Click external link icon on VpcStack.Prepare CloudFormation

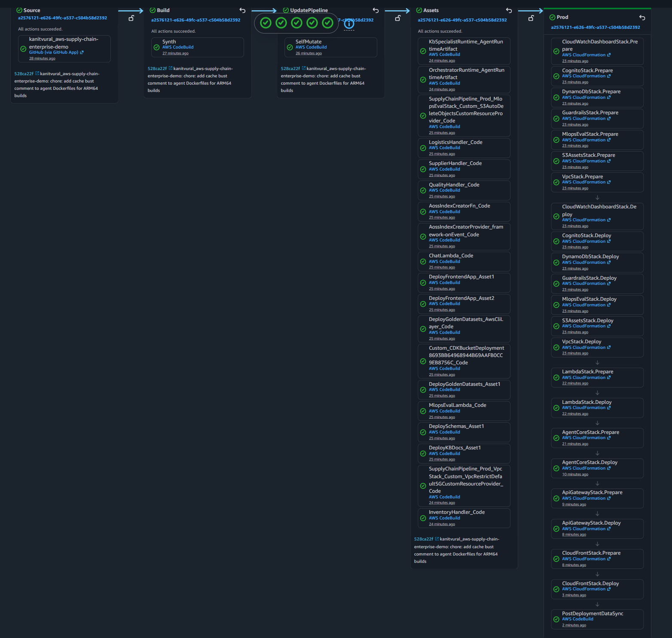click(x=609, y=182)
